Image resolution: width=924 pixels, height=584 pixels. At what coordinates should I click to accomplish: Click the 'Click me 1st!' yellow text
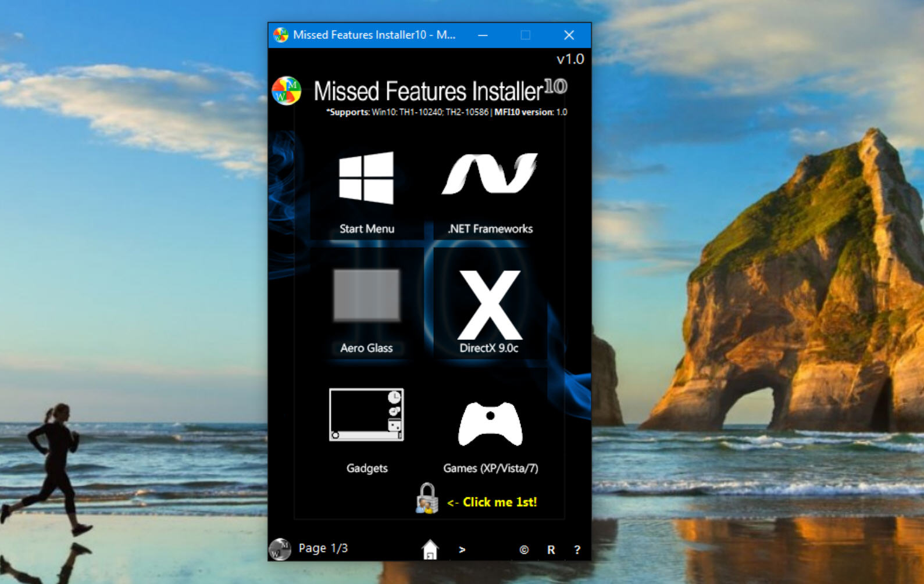point(492,502)
